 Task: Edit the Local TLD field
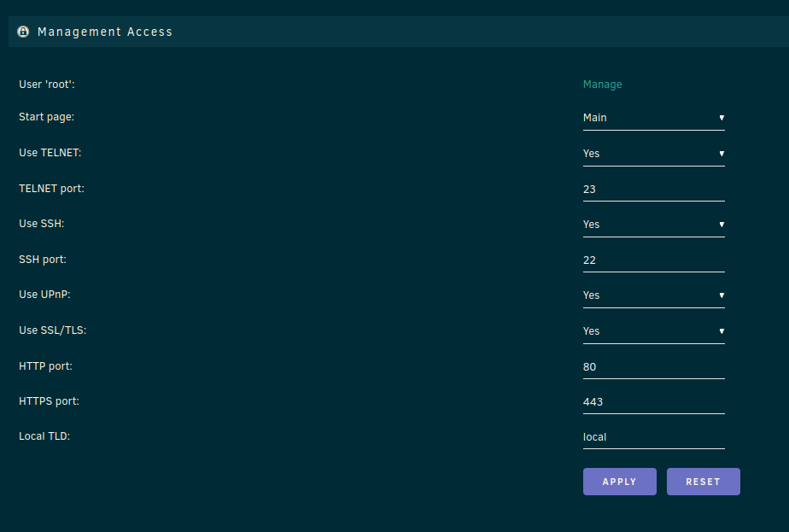pos(653,437)
